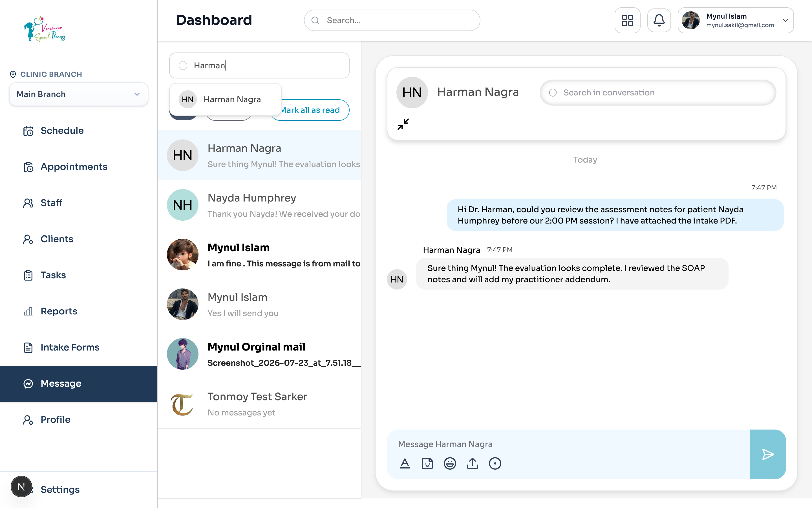
Task: Open the Tonmoy Test Sarker conversation
Action: tap(260, 404)
